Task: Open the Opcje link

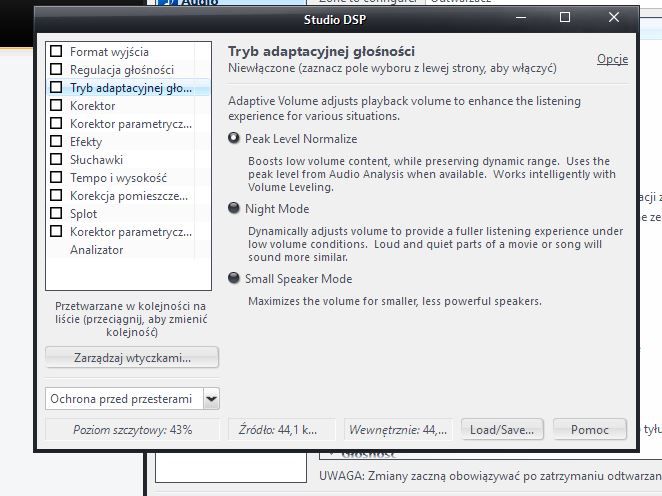Action: point(612,59)
